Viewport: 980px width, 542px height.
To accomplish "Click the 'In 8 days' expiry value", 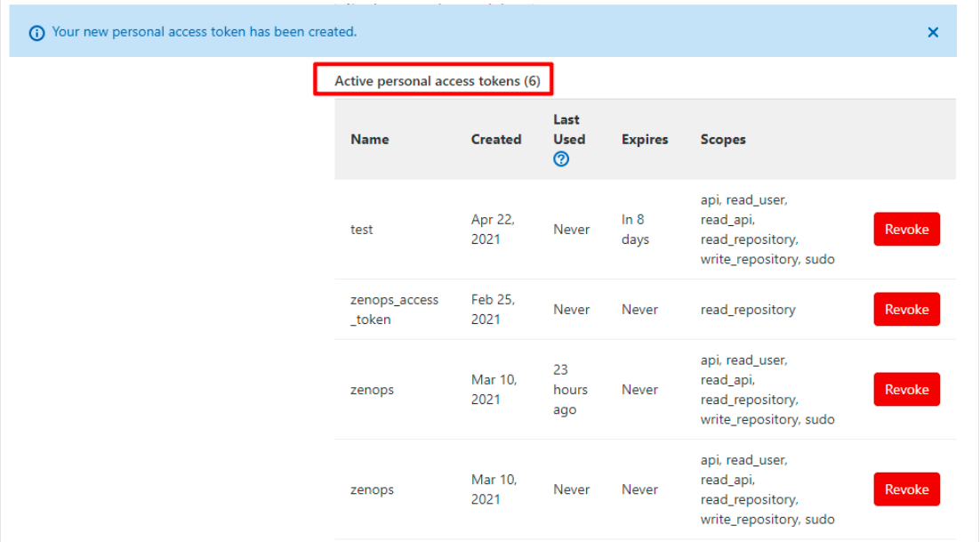I will click(x=635, y=229).
